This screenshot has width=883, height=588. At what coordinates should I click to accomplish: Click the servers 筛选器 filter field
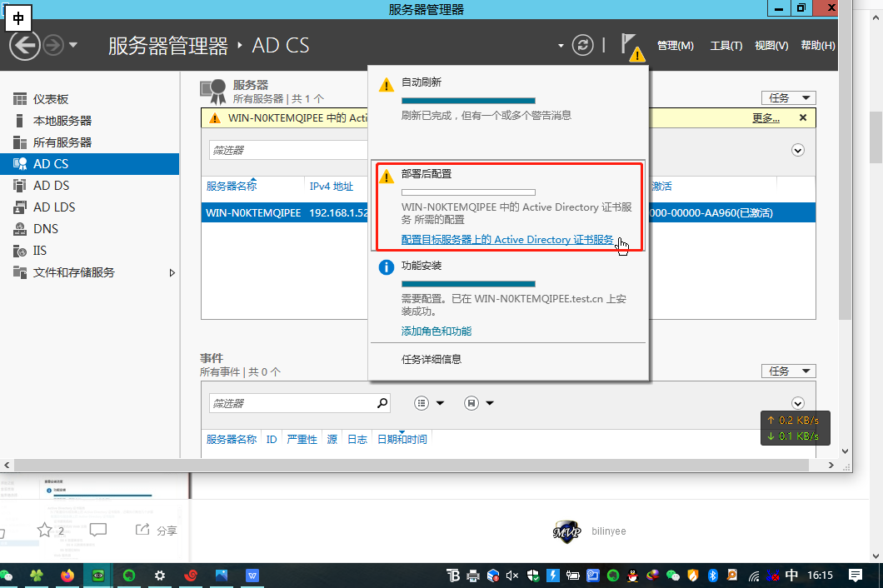(x=288, y=151)
